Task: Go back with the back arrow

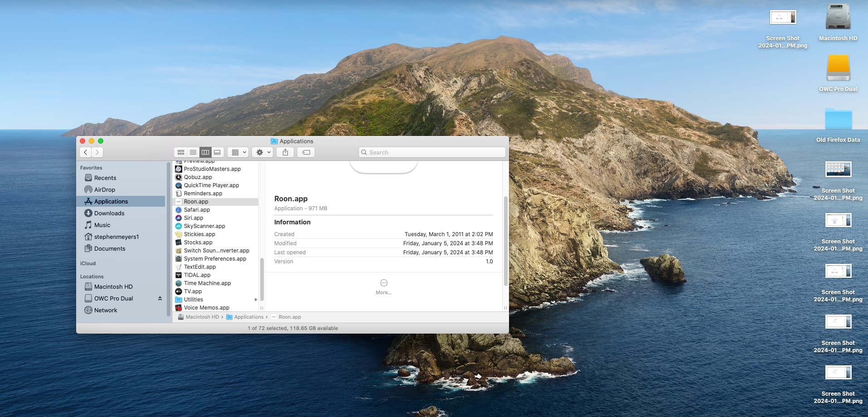Action: 86,152
